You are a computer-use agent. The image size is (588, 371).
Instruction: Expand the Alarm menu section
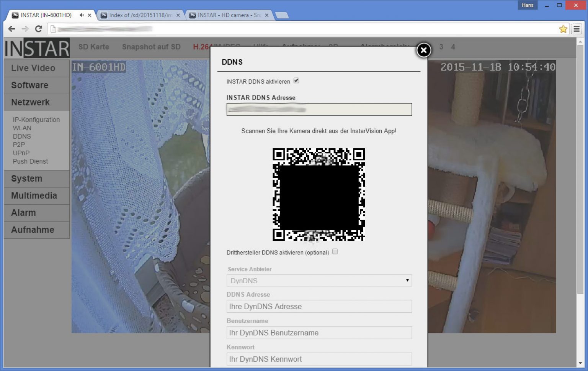click(37, 213)
